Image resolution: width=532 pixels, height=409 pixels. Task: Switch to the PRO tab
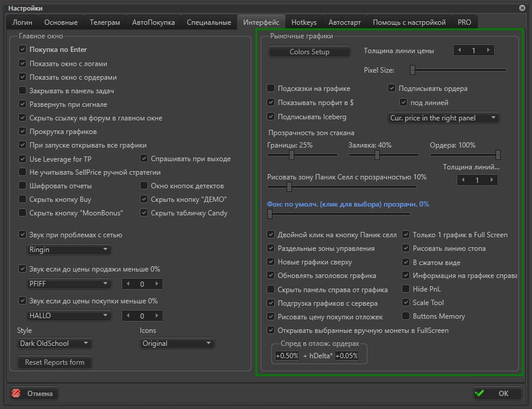[464, 22]
